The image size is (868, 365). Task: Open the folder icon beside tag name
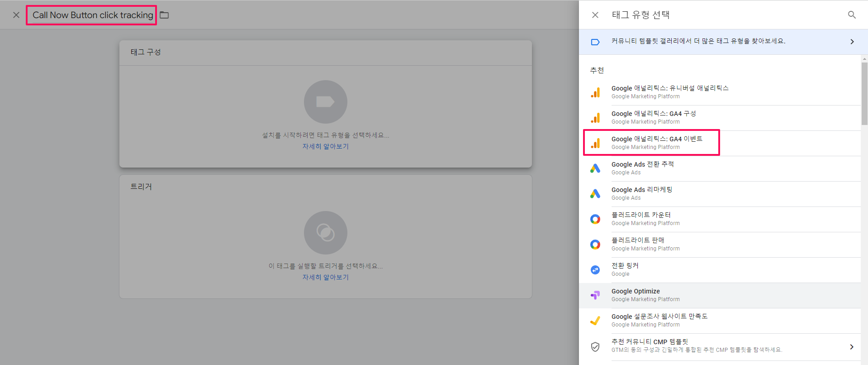click(164, 15)
